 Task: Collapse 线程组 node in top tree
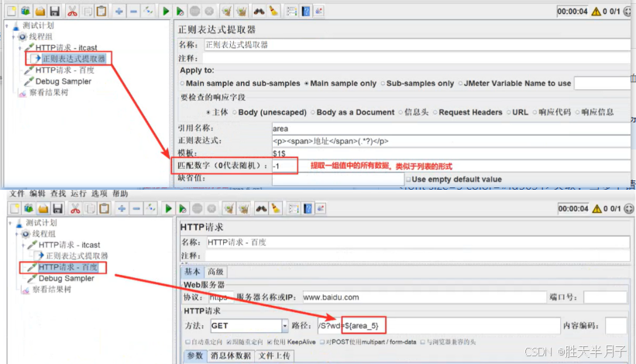pos(13,37)
